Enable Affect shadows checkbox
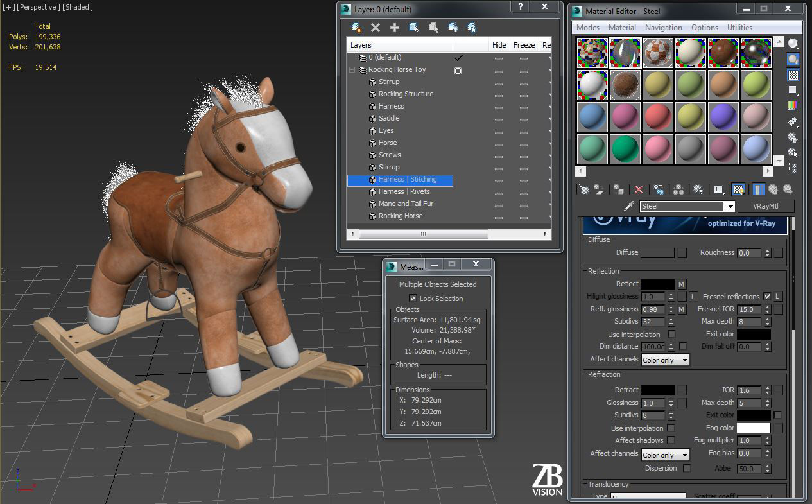Image resolution: width=812 pixels, height=504 pixels. 671,440
